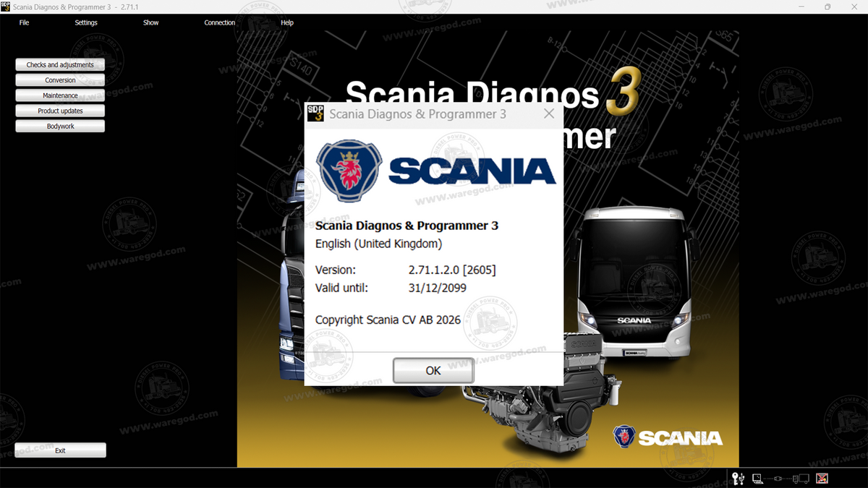This screenshot has height=488, width=868.
Task: Minimize the main SDP3 window
Action: point(803,7)
